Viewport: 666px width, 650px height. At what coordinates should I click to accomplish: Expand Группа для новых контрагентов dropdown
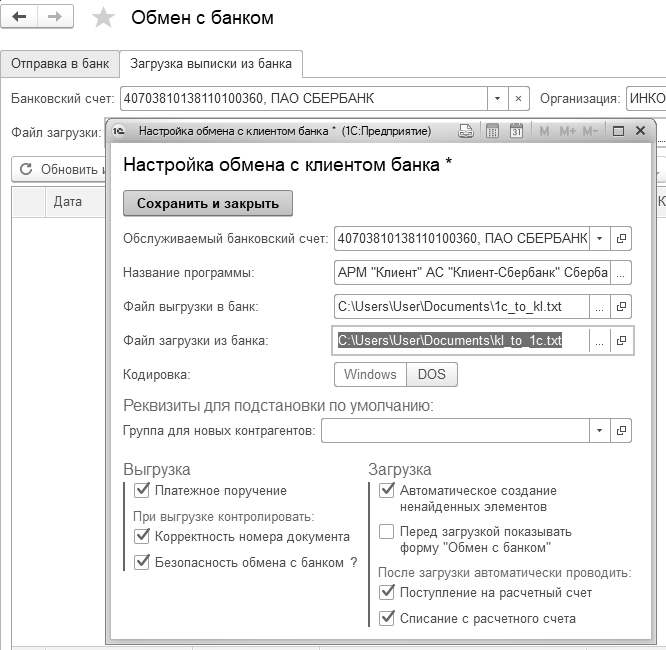point(598,431)
